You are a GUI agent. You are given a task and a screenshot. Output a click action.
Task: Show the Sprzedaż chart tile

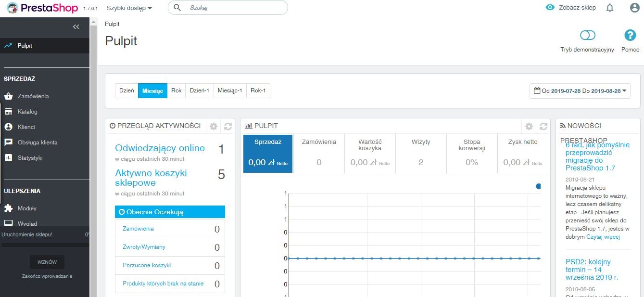pyautogui.click(x=268, y=154)
